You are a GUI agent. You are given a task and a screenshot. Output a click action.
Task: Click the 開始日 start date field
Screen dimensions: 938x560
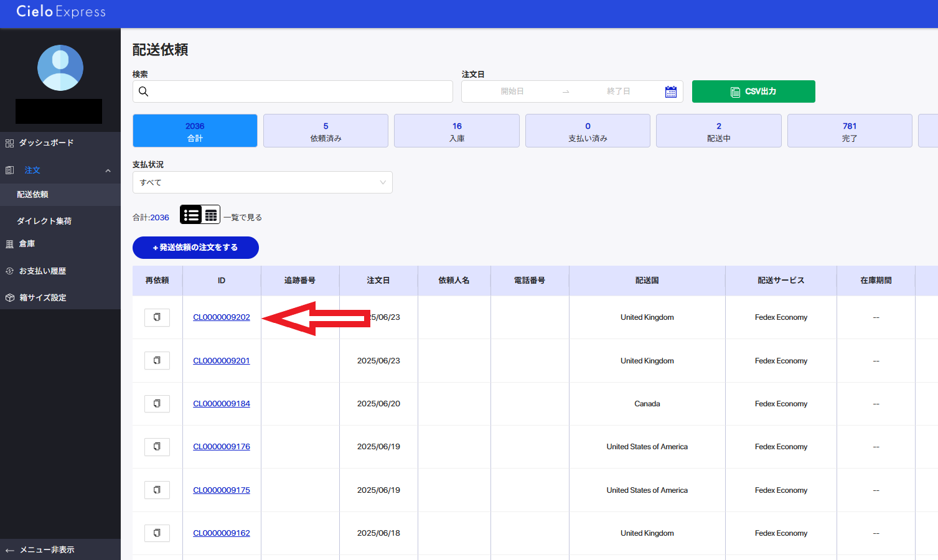512,91
